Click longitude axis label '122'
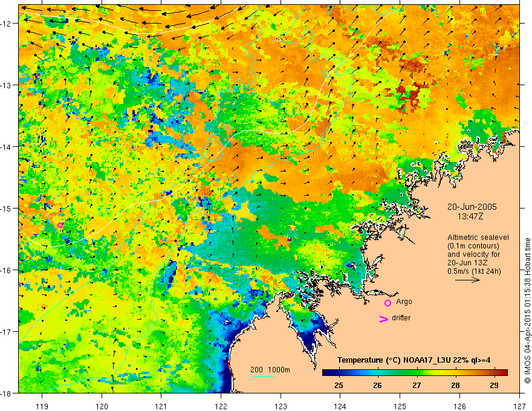The height and width of the screenshot is (411, 532). [x=221, y=406]
